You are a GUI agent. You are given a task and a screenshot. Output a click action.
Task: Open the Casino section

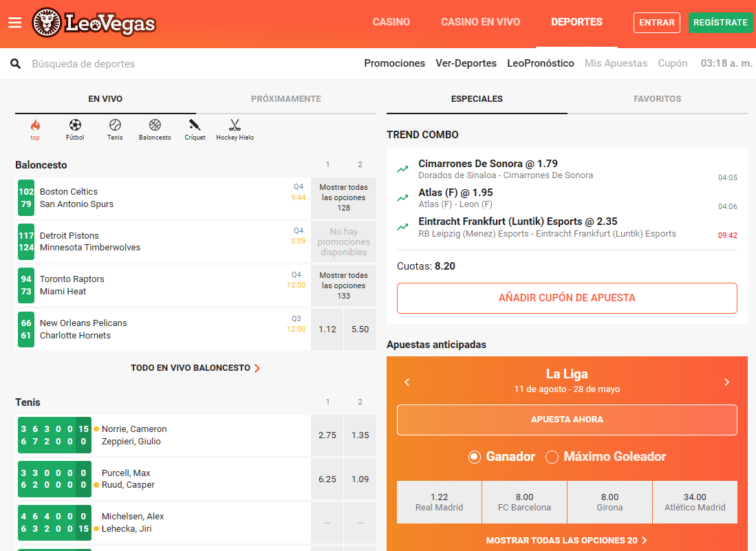point(391,22)
